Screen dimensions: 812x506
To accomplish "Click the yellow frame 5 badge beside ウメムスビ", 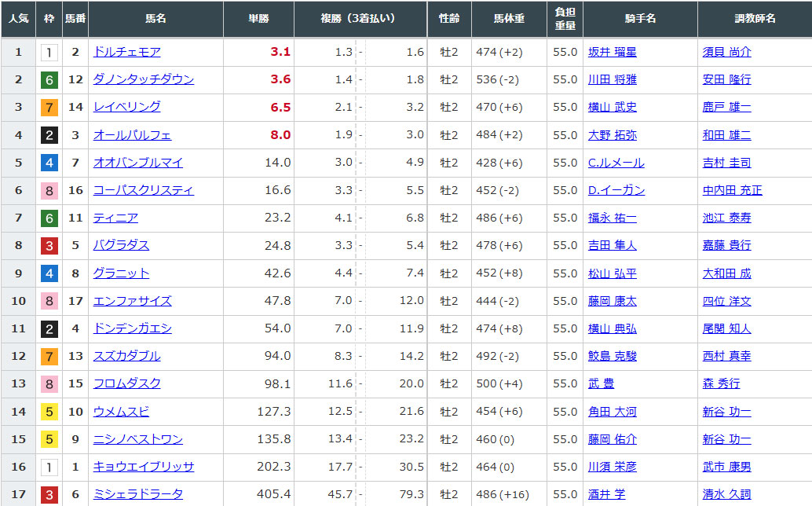I will tap(49, 412).
